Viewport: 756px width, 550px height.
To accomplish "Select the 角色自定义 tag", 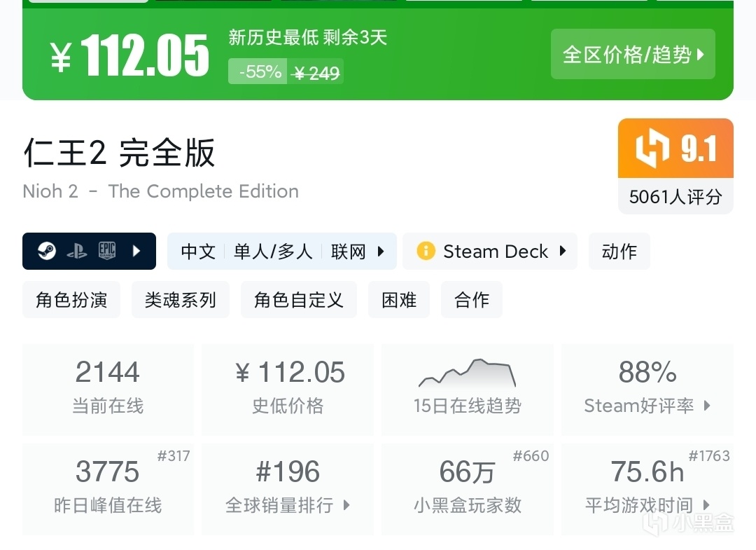I will point(299,300).
